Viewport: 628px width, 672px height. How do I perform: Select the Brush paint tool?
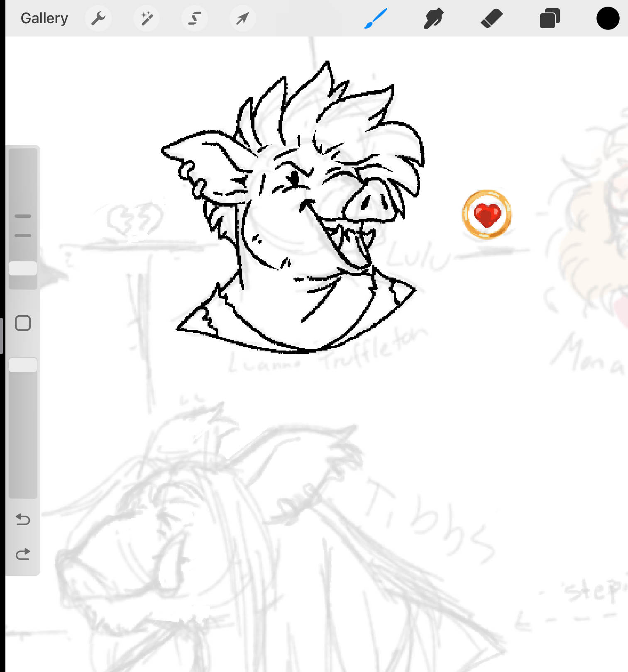click(x=376, y=18)
